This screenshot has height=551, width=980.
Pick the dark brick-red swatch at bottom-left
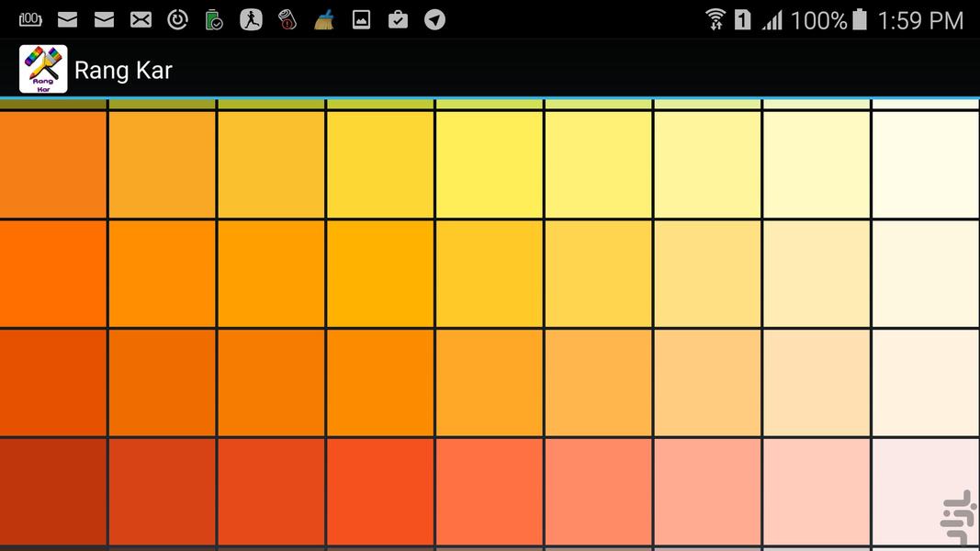(53, 491)
